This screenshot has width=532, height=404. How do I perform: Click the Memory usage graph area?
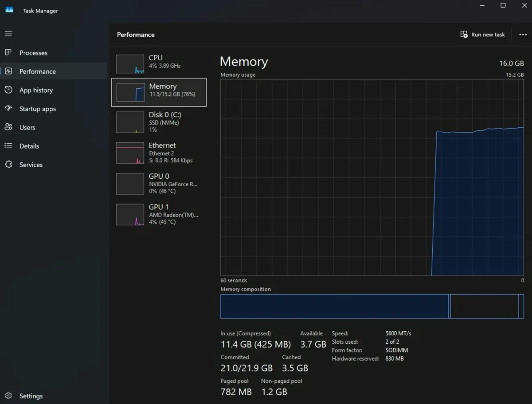[372, 177]
